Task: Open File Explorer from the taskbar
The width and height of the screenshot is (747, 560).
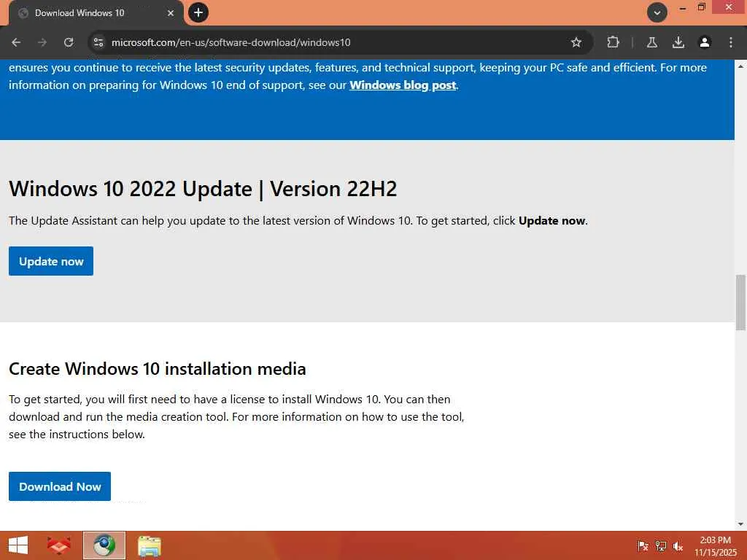Action: pos(150,545)
